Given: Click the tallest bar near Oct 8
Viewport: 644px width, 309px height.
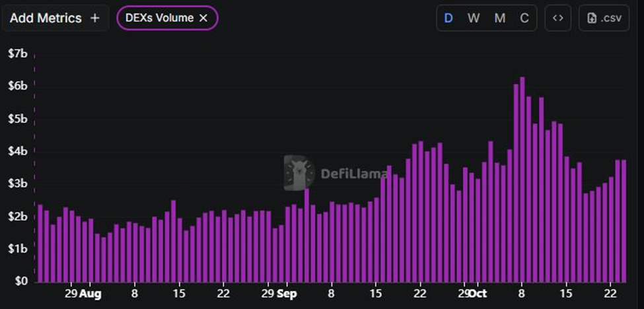Looking at the screenshot, I should pyautogui.click(x=522, y=180).
